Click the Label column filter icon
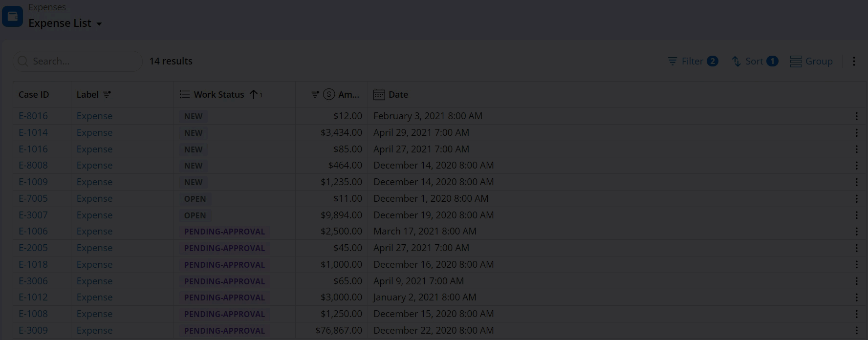The image size is (868, 340). point(107,95)
